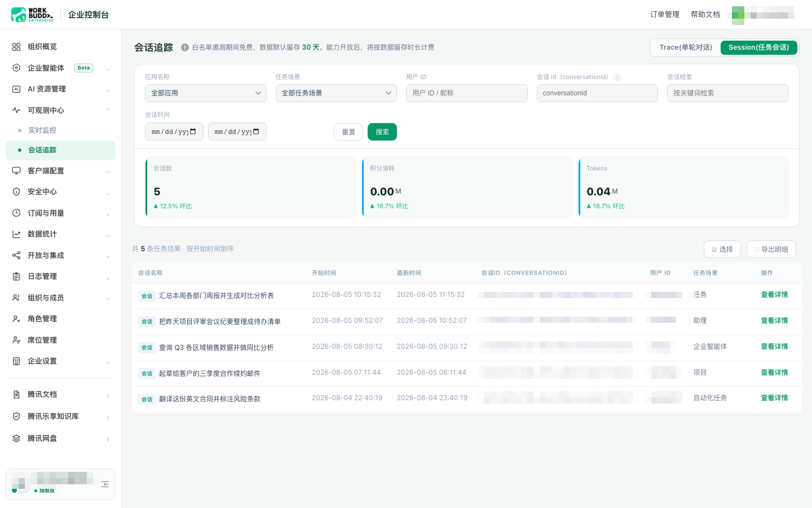Click the 按关键词检索 search field
Viewport: 812px width, 508px height.
(x=728, y=93)
